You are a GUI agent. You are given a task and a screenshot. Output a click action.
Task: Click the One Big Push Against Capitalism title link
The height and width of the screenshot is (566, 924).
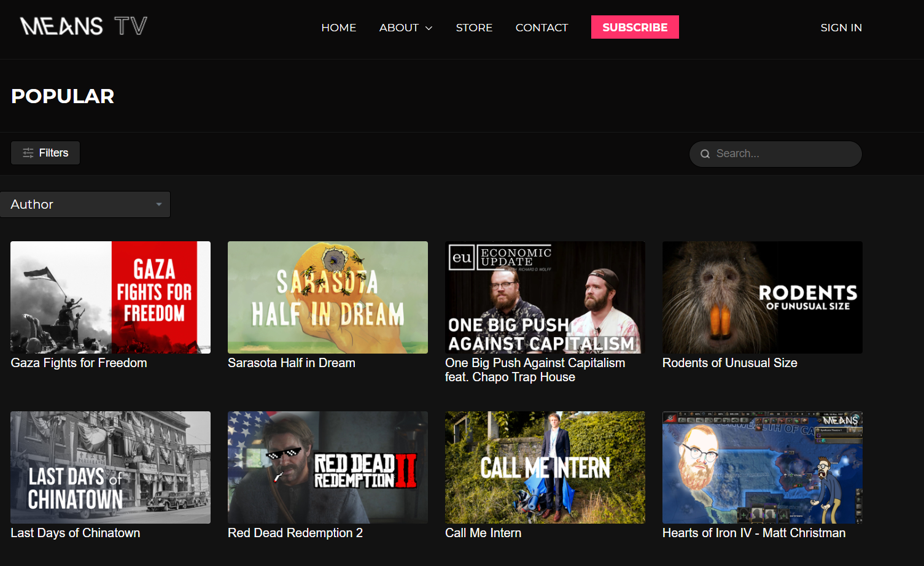click(x=535, y=370)
